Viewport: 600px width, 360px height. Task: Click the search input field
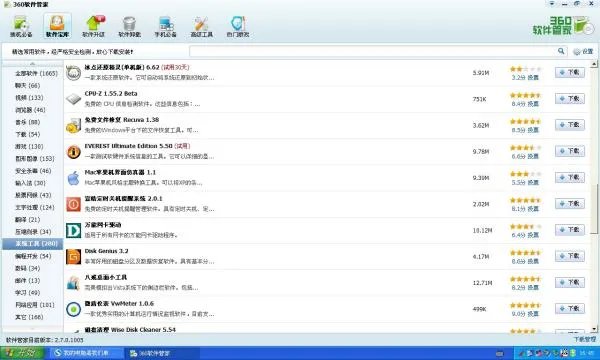[373, 51]
